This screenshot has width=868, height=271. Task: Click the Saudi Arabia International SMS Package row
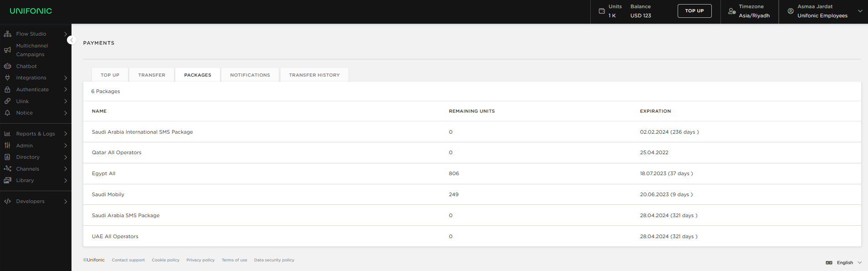(x=472, y=132)
